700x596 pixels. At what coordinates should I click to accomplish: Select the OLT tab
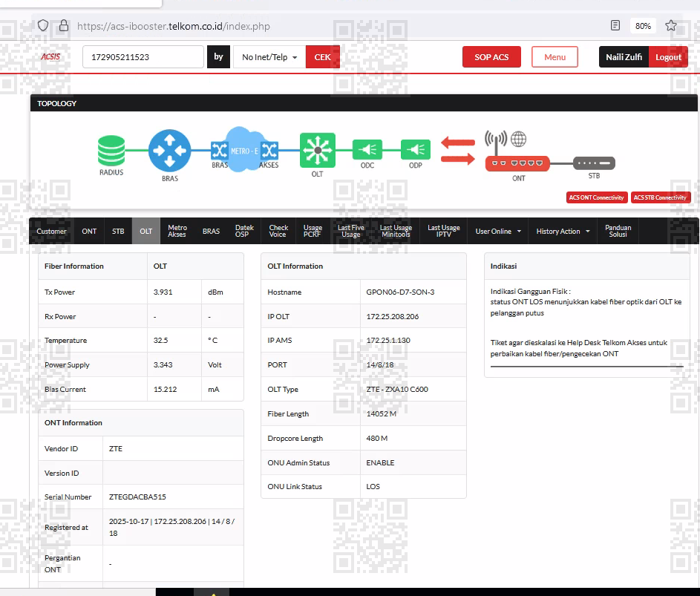click(x=146, y=232)
